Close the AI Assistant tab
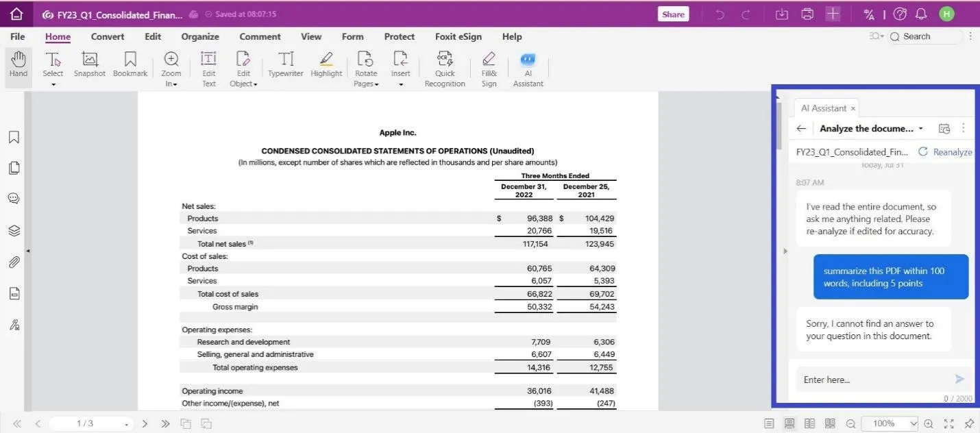The width and height of the screenshot is (980, 433). point(853,108)
